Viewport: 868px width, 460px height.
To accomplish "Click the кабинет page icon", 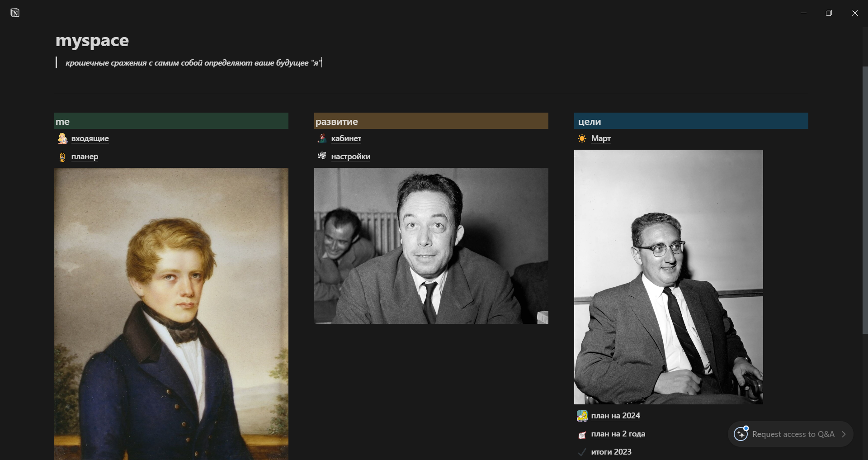I will [322, 138].
